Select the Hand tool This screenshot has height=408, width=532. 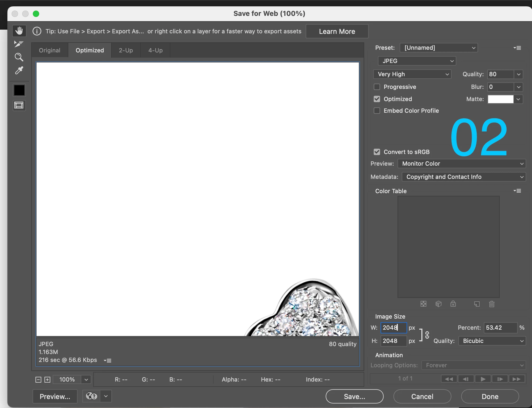click(19, 31)
